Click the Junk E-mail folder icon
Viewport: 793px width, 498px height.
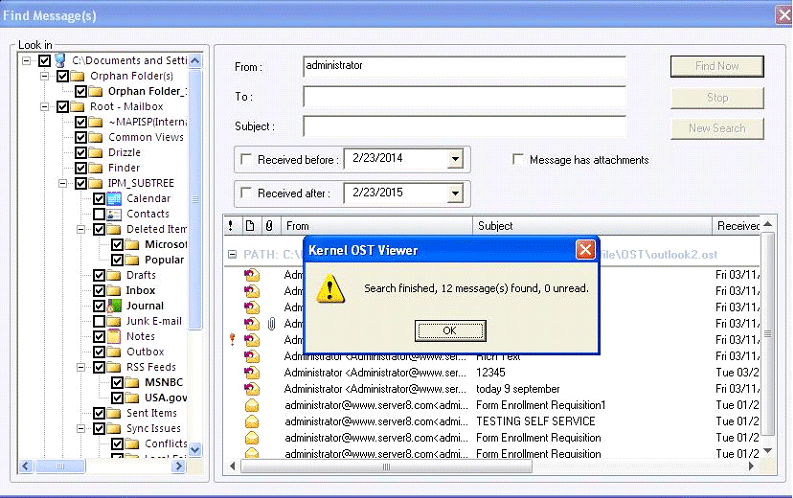pyautogui.click(x=114, y=322)
